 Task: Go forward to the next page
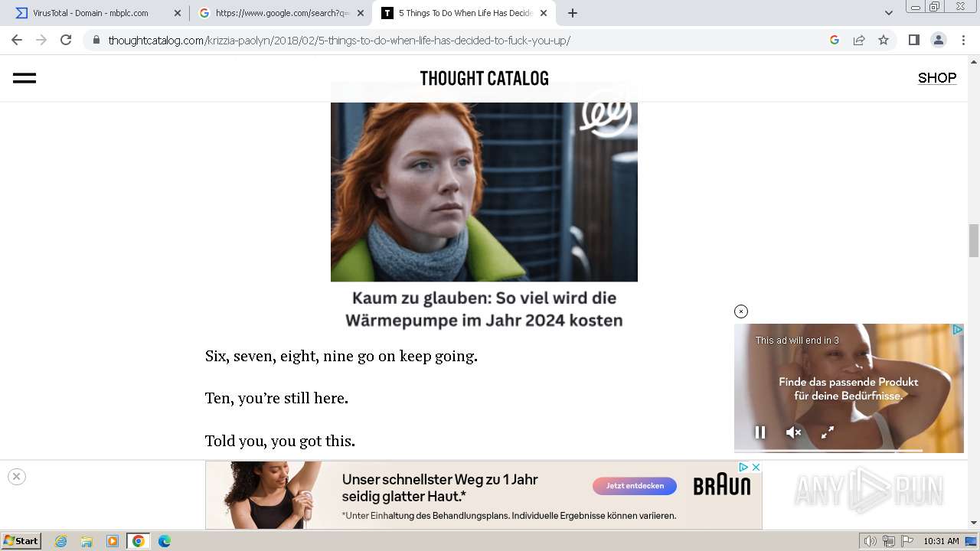(41, 40)
